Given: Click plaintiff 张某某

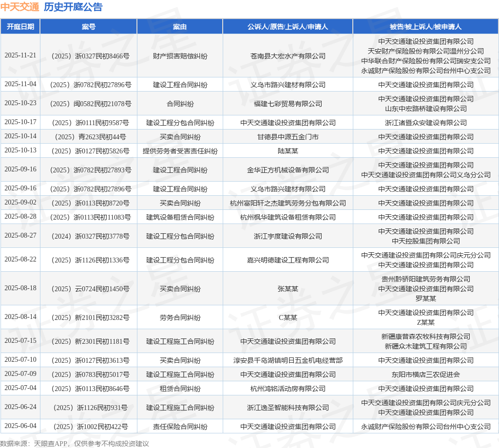Looking at the screenshot, I should click(288, 289).
